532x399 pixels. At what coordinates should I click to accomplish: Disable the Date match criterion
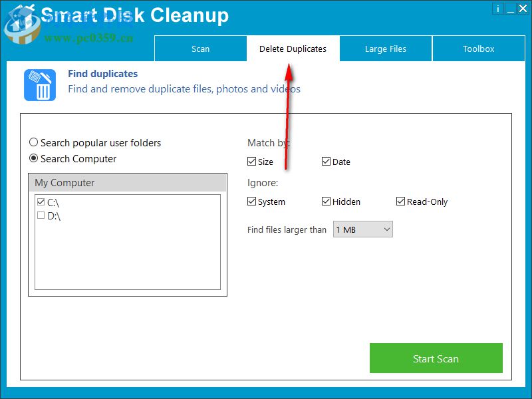pos(326,161)
